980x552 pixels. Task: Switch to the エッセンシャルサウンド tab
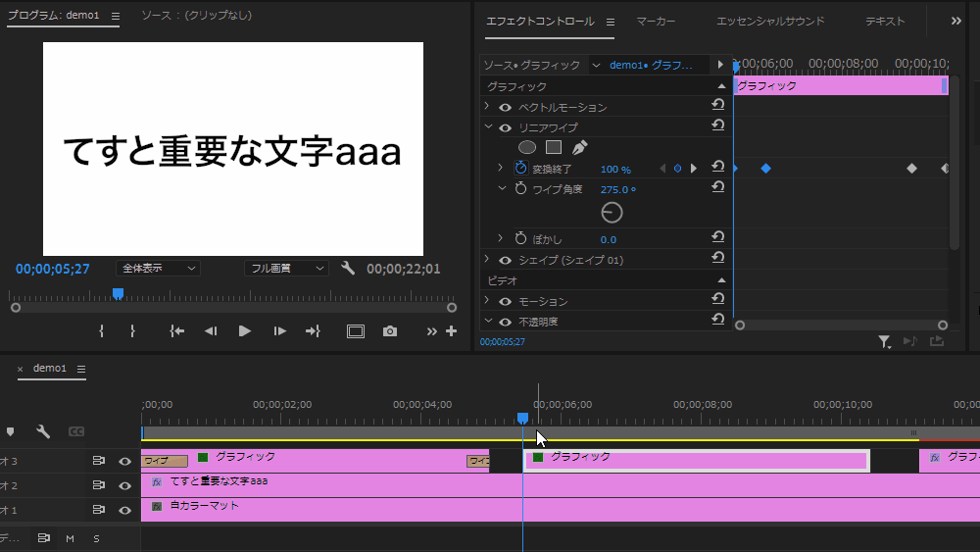tap(770, 22)
